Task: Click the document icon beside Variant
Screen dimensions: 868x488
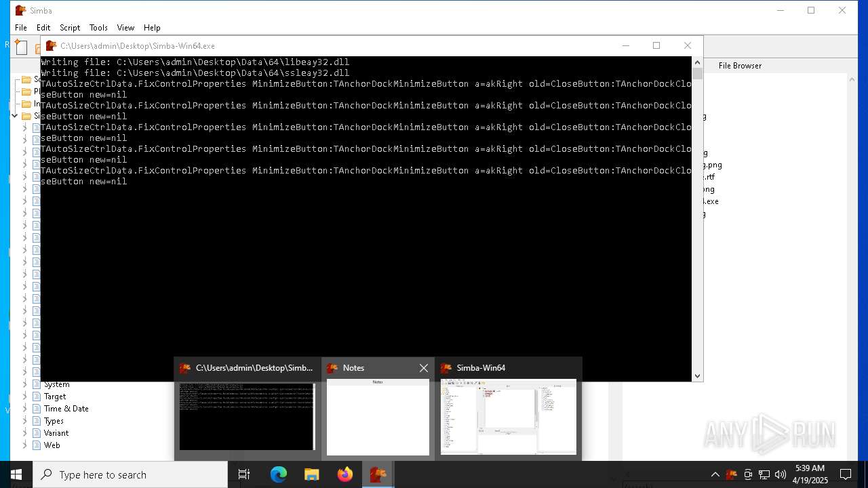Action: point(36,433)
